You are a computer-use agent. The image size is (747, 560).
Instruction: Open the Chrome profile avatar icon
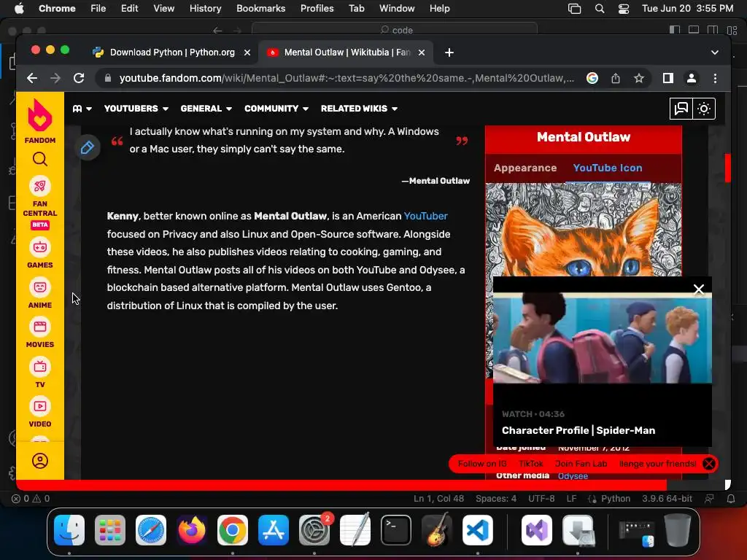[692, 78]
